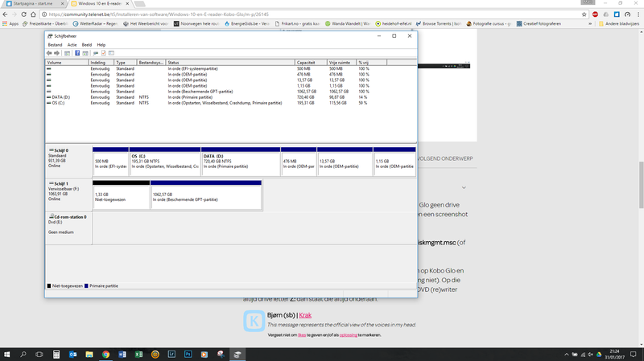Open Photoshop from the taskbar
644x361 pixels.
click(188, 353)
